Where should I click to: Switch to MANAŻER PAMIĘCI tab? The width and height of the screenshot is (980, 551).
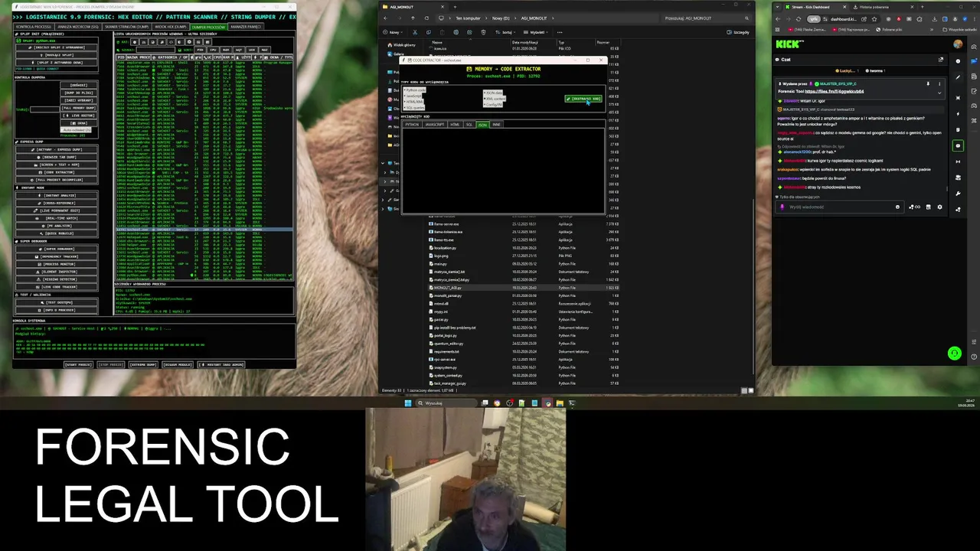coord(246,27)
